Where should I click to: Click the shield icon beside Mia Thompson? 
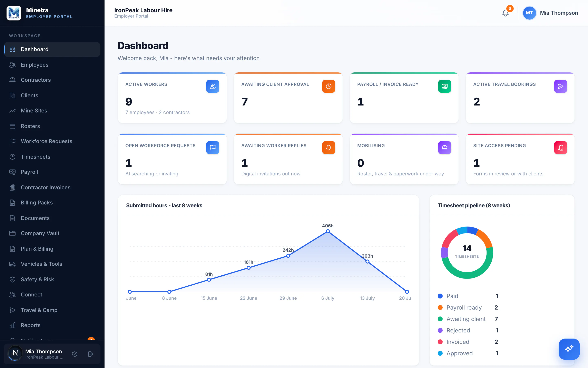(x=75, y=354)
